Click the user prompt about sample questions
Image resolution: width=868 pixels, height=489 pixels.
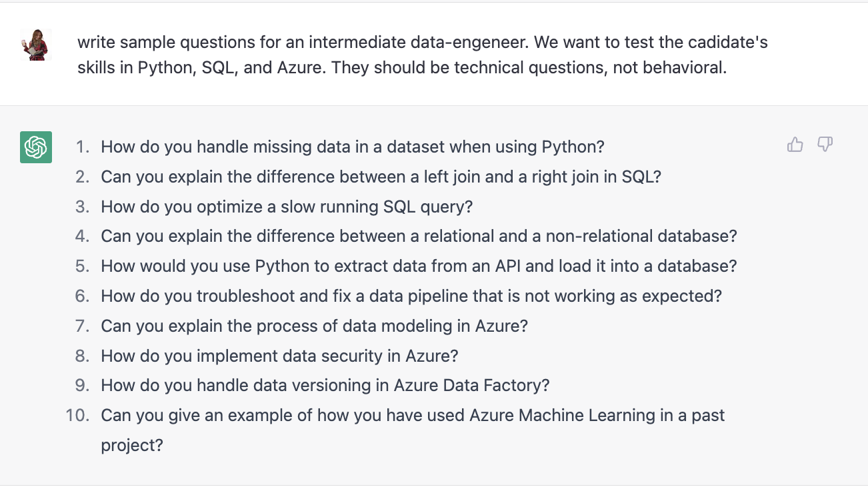pos(423,55)
